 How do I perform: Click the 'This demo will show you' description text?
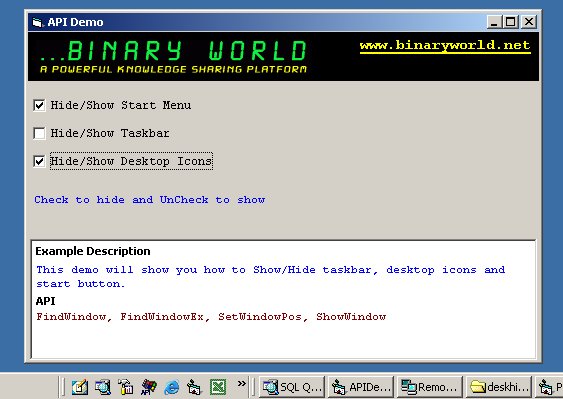point(270,277)
